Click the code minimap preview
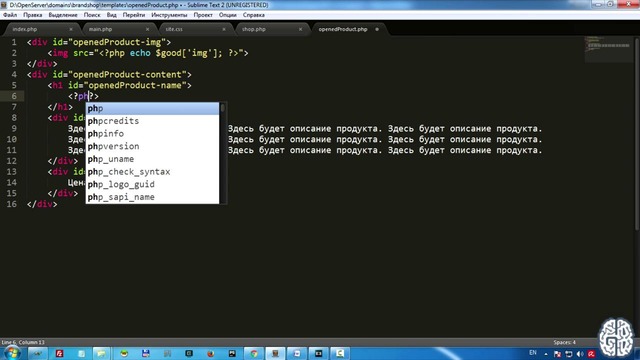 (608, 49)
